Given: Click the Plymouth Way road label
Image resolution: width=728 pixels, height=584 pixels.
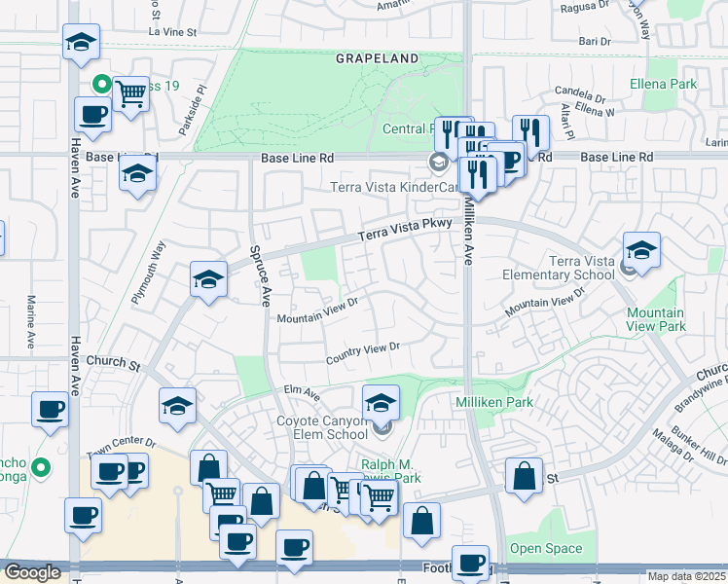Looking at the screenshot, I should pos(149,273).
